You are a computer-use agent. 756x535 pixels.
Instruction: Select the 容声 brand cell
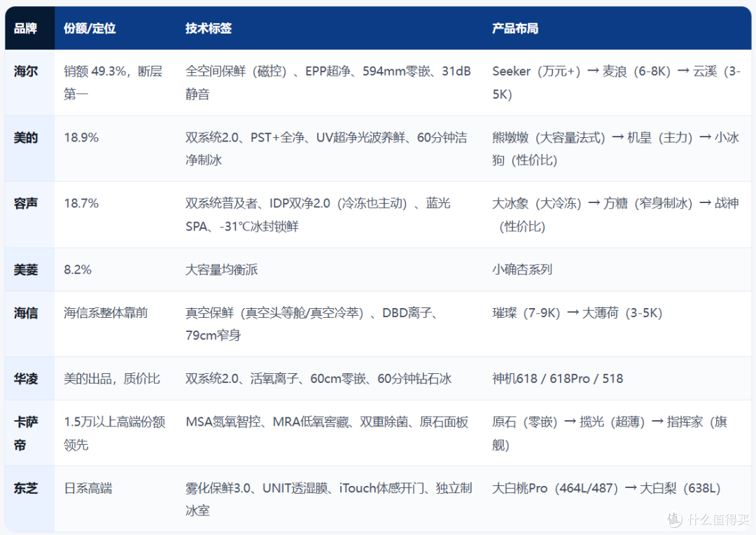point(29,215)
